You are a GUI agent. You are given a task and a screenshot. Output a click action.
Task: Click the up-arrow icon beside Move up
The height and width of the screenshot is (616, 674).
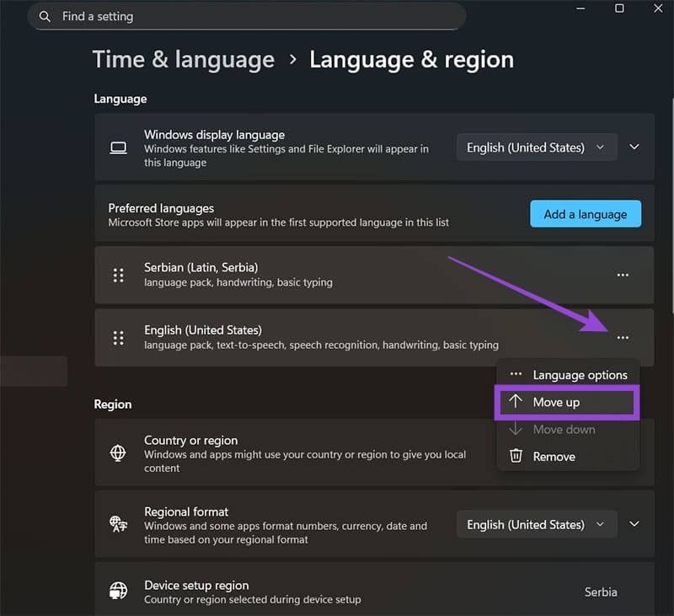pyautogui.click(x=516, y=402)
